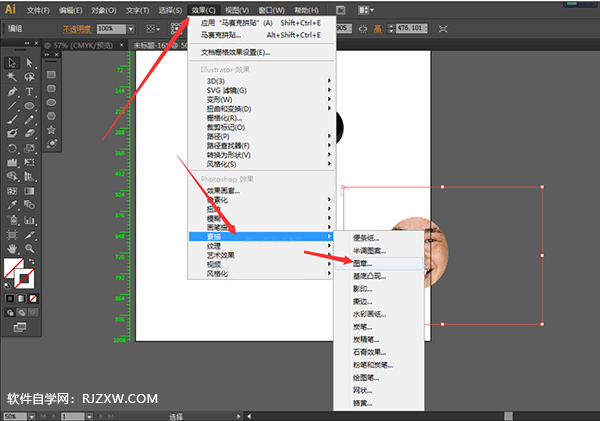The height and width of the screenshot is (421, 600).
Task: Pick Flare tool in floating shape panel
Action: pyautogui.click(x=51, y=144)
